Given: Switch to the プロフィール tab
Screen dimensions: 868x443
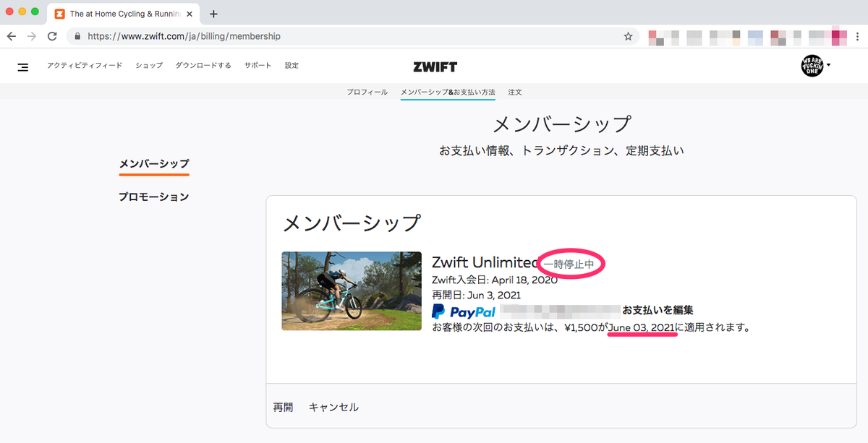Looking at the screenshot, I should (367, 93).
